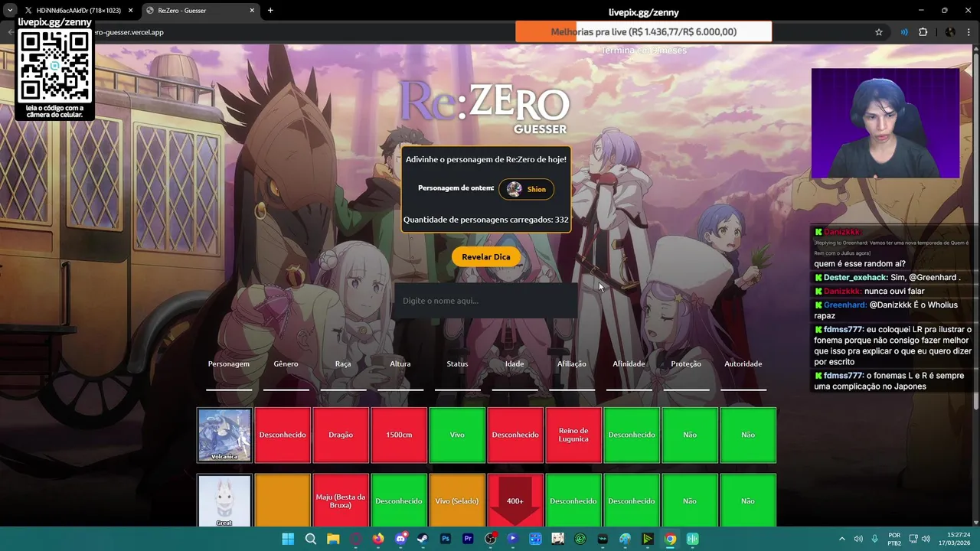Click the Vivo status cell in Volcanica row

pyautogui.click(x=457, y=435)
